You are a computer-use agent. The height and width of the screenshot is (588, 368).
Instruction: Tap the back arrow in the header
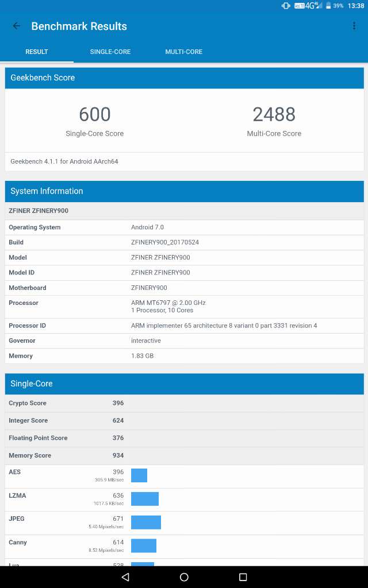pyautogui.click(x=16, y=26)
